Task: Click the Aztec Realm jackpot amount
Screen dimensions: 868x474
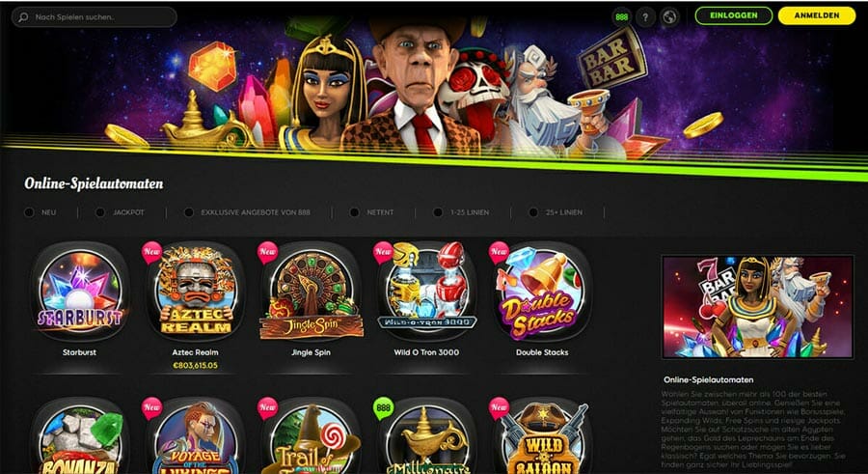Action: coord(196,365)
